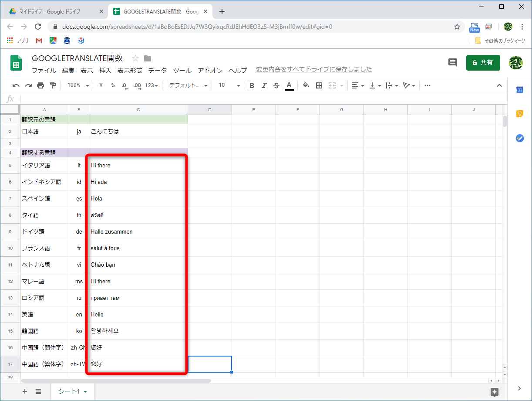Open the zoom 100% dropdown
The height and width of the screenshot is (401, 532).
point(78,85)
